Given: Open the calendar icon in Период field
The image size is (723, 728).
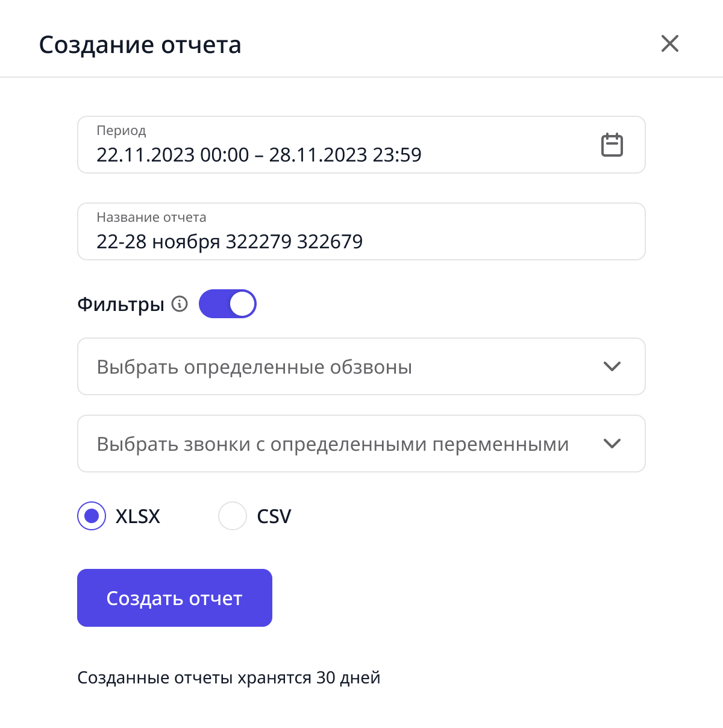Looking at the screenshot, I should tap(612, 145).
